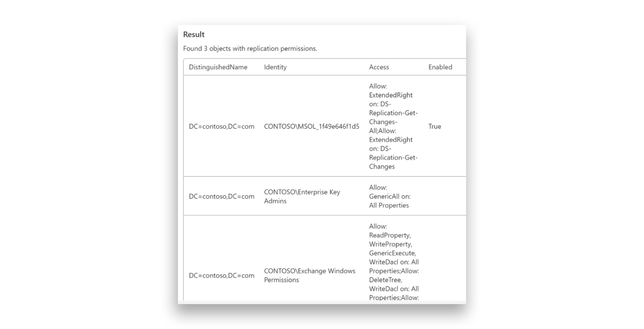Click the horizontal scrollbar below the results table
The height and width of the screenshot is (329, 644).
[321, 302]
